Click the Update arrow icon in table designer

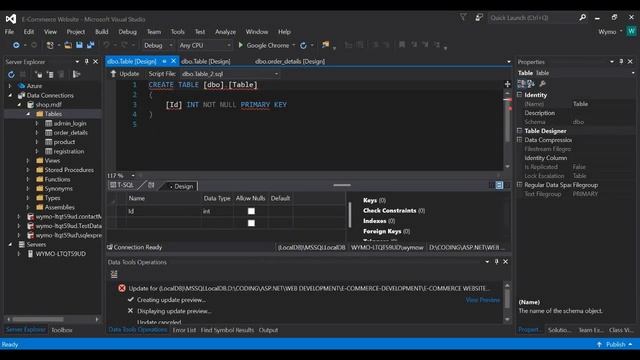pyautogui.click(x=113, y=73)
